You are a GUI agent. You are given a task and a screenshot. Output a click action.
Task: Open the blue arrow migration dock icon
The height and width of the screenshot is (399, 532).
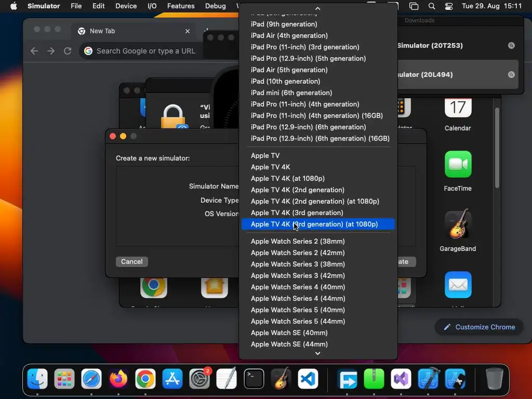(347, 379)
